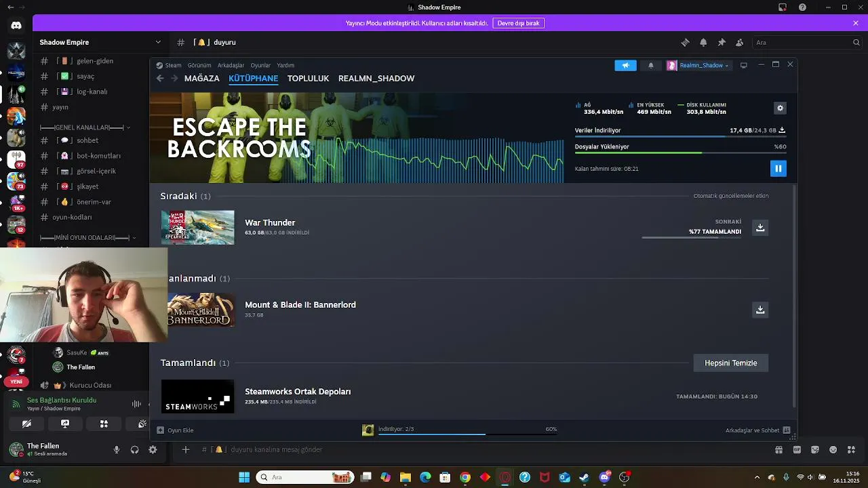
Task: Toggle Discord camera button
Action: tap(26, 424)
